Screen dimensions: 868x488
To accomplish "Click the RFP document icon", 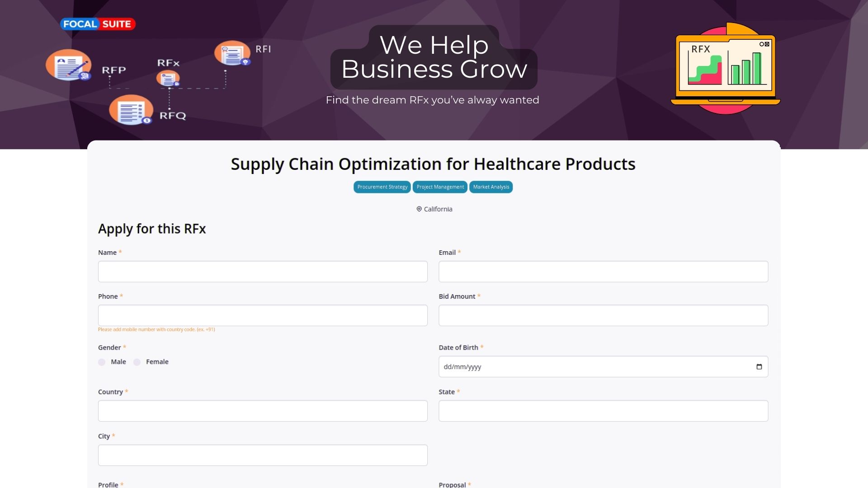I will (69, 65).
